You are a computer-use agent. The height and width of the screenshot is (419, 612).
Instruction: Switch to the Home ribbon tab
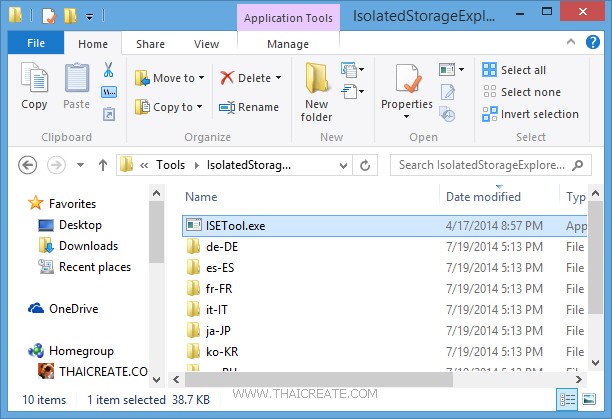point(93,44)
